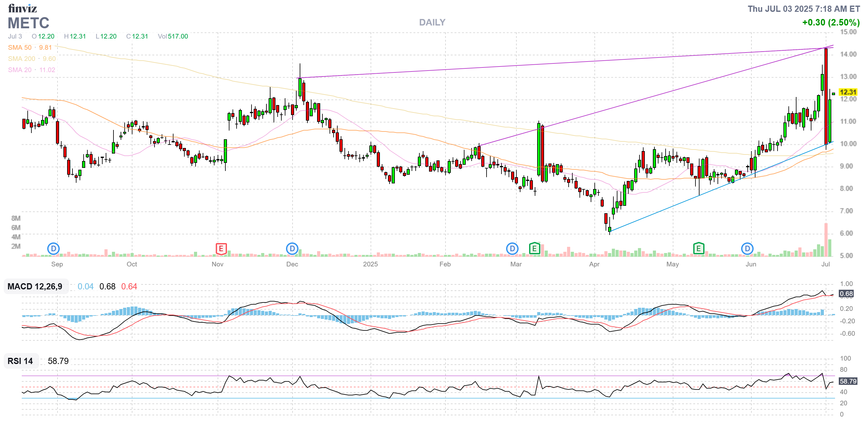Click the dividend D marker near Jun
The height and width of the screenshot is (424, 868).
pos(747,249)
